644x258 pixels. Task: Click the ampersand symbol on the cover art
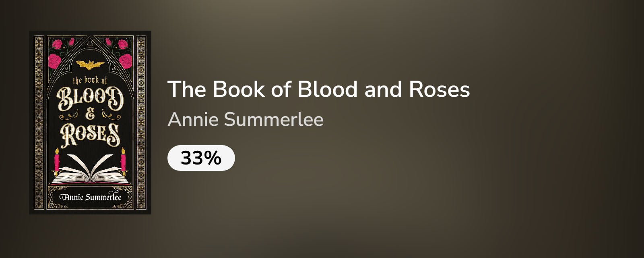point(90,115)
